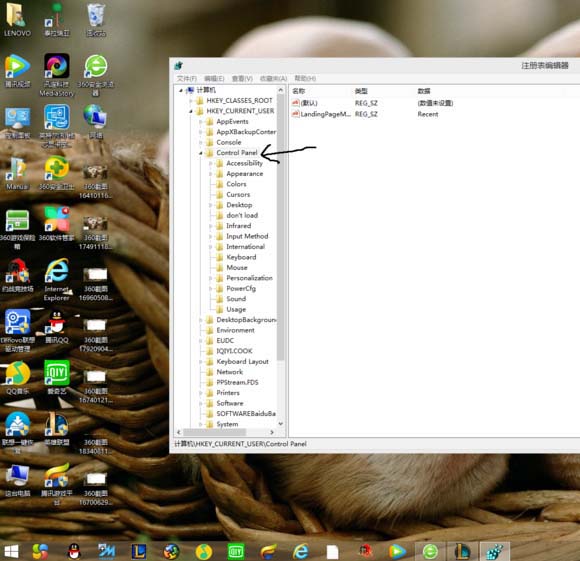Click the Windows Start button on the taskbar
The height and width of the screenshot is (561, 580).
pos(11,551)
